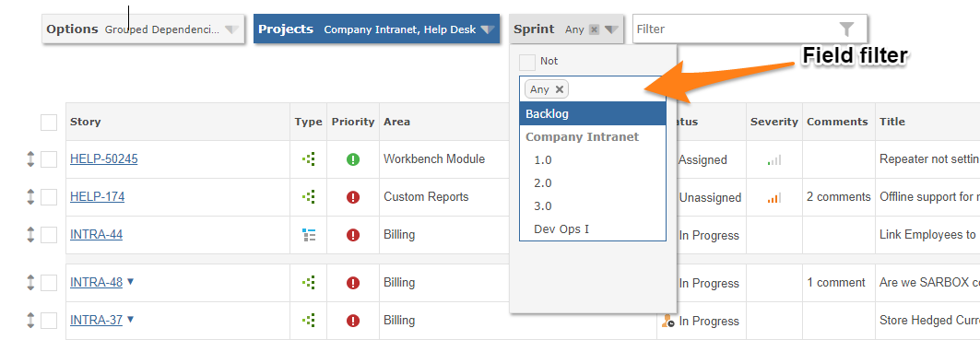This screenshot has height=340, width=980.
Task: Clear the Sprint Any value with x icon
Action: [594, 29]
